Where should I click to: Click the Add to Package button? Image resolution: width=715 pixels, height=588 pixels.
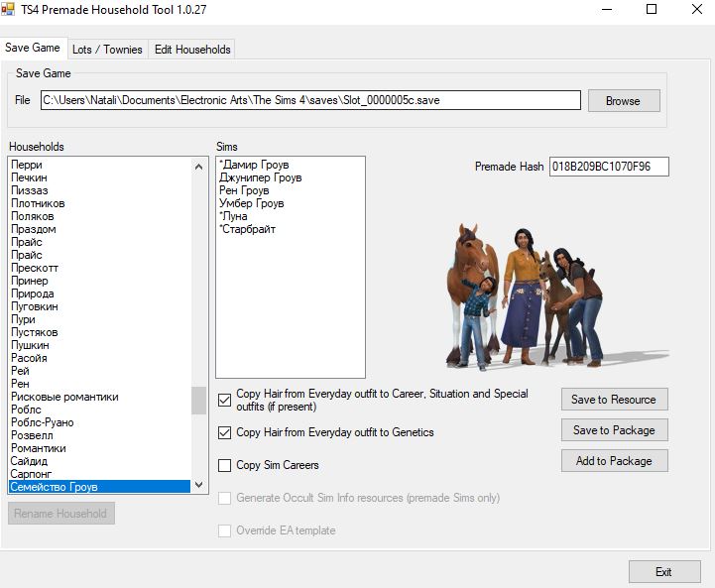coord(614,461)
